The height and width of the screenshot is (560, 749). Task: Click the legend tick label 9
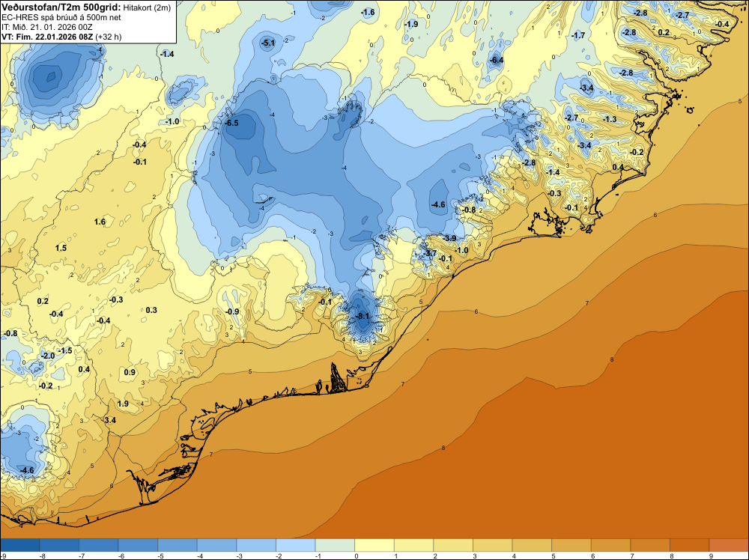coord(712,556)
